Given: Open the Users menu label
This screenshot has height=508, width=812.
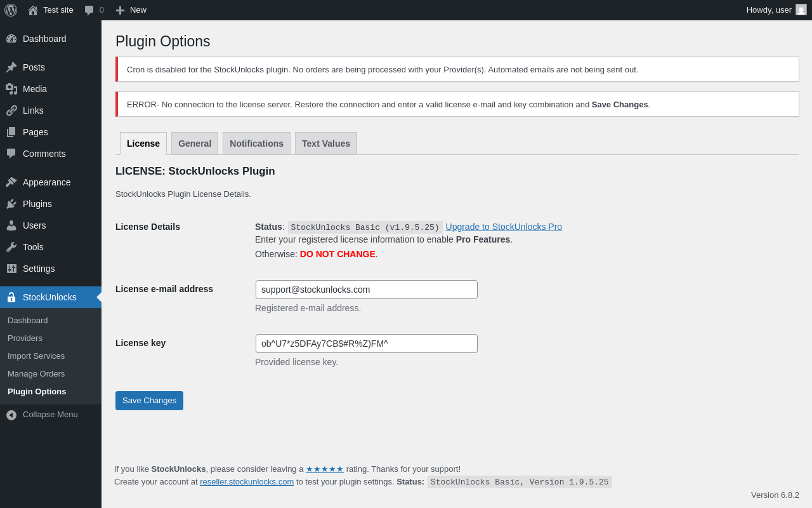Looking at the screenshot, I should [34, 225].
